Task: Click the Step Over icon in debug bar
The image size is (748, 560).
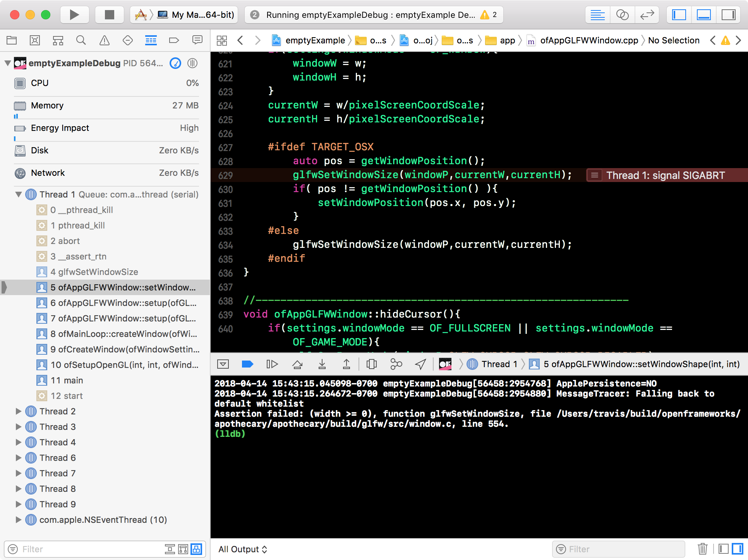Action: click(x=297, y=364)
